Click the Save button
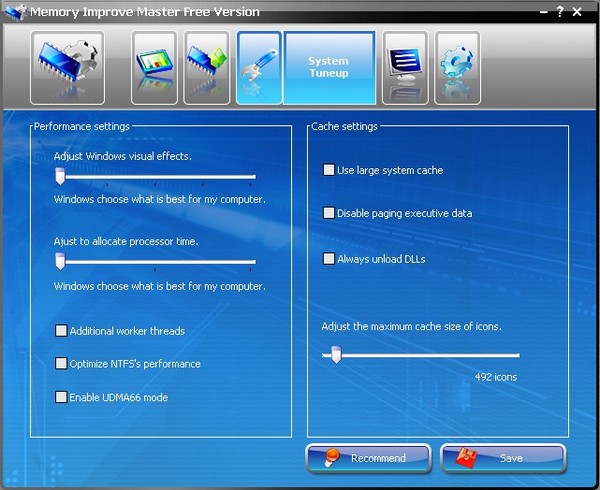 pos(503,458)
